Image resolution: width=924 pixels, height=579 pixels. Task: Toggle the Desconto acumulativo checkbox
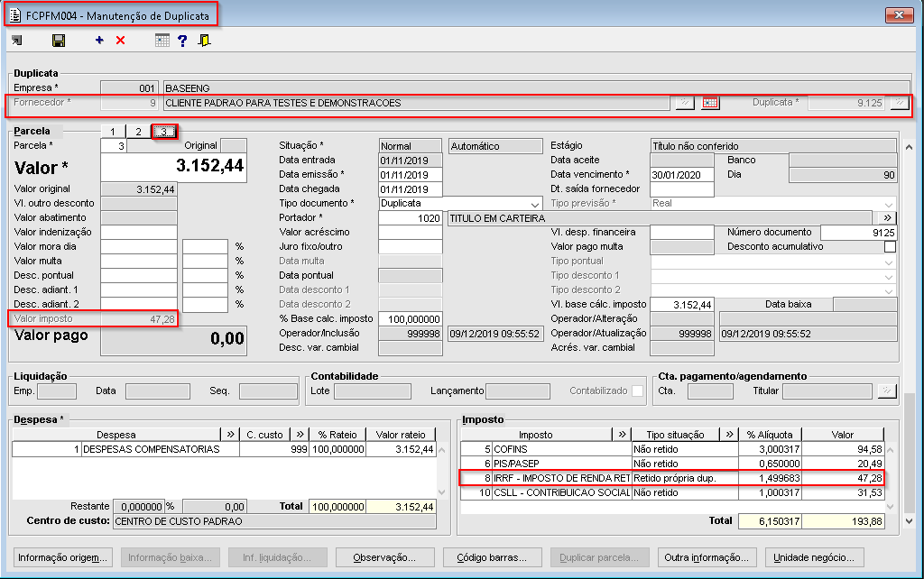890,246
